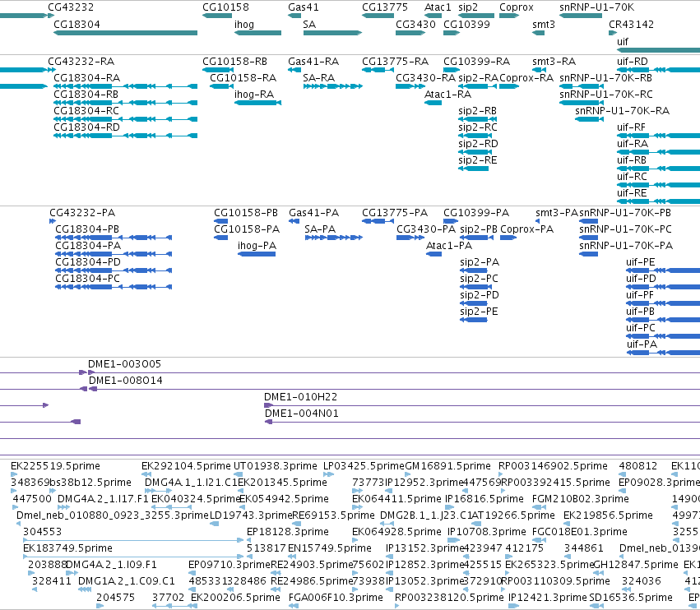
Task: Click the SD16536.5prime EST label
Action: pos(631,598)
